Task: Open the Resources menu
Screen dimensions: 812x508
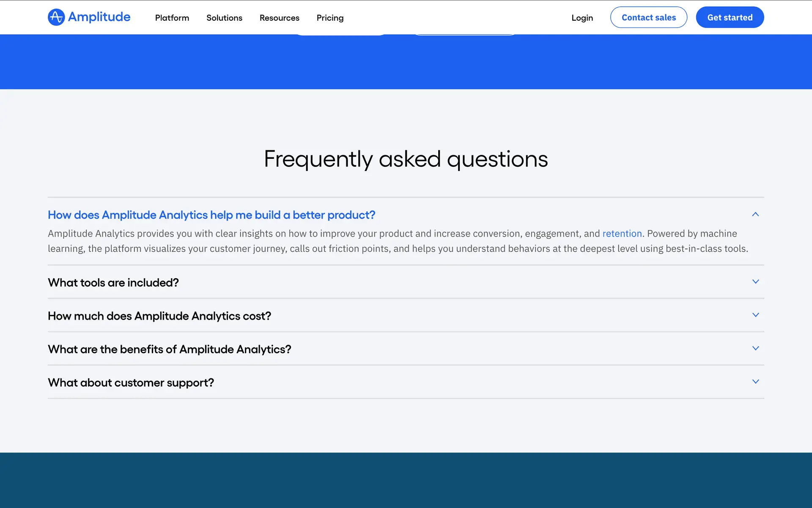Action: (x=279, y=18)
